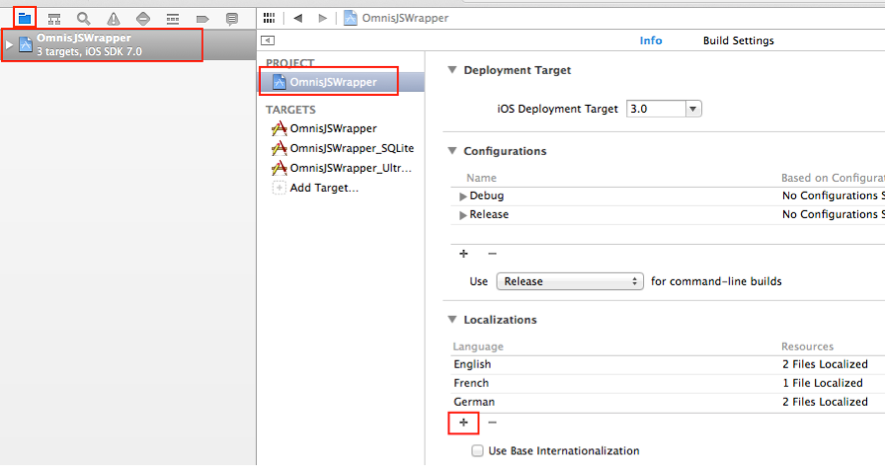886x466 pixels.
Task: Open the Debug navigator icon
Action: [173, 19]
